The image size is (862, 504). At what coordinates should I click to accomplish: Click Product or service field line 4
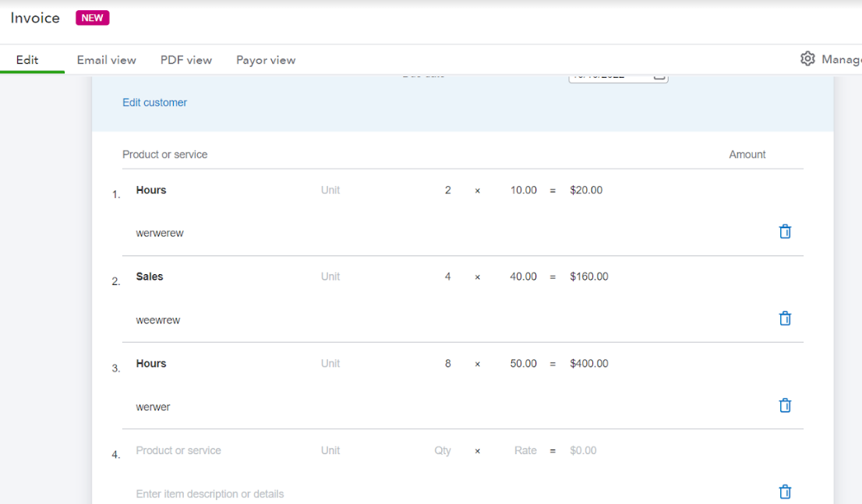[178, 450]
